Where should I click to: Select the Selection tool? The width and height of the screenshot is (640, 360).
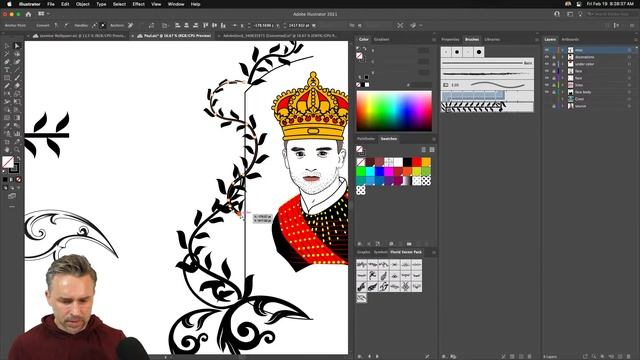click(x=7, y=46)
